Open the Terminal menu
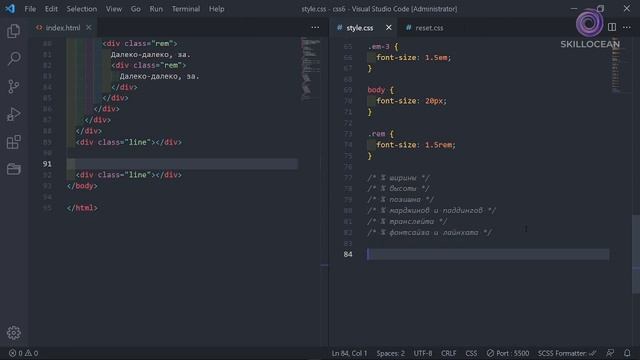Viewport: 640px width, 360px height. [186, 9]
